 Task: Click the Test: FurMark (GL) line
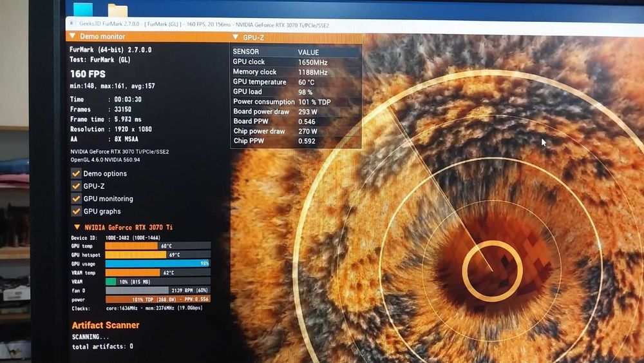pos(100,59)
